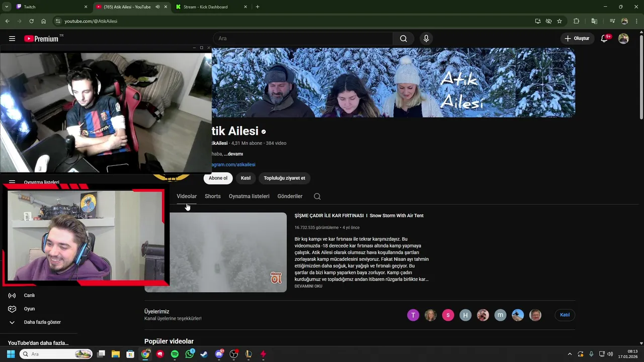This screenshot has height=362, width=644.
Task: Open WhatsApp from the taskbar
Action: (x=189, y=354)
